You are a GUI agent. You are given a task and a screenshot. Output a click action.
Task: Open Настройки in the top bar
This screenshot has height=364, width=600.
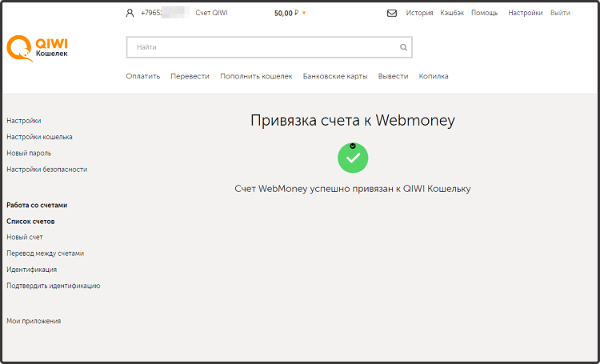(526, 13)
